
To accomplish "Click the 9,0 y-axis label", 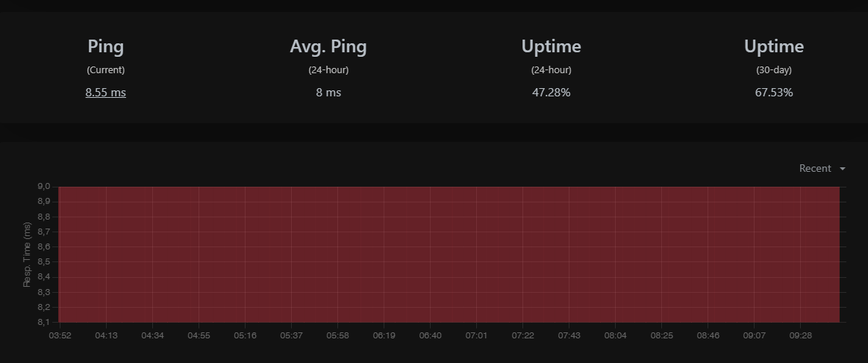I will click(x=44, y=186).
